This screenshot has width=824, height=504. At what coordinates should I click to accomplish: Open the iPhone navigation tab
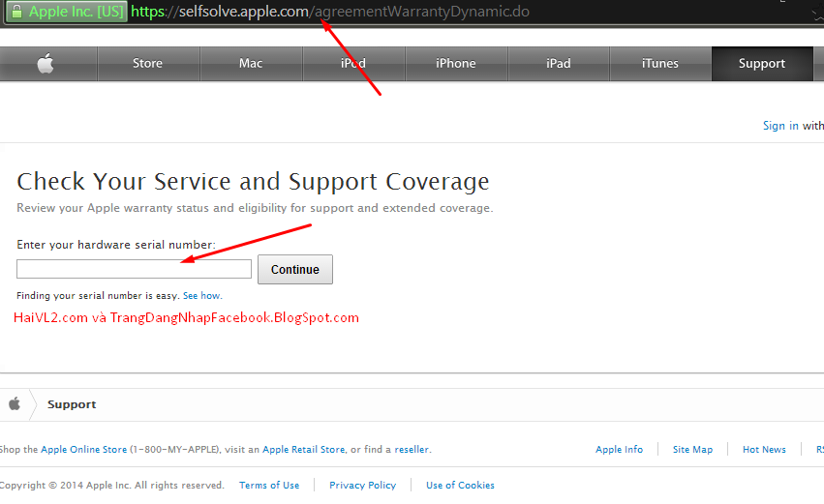pos(456,64)
